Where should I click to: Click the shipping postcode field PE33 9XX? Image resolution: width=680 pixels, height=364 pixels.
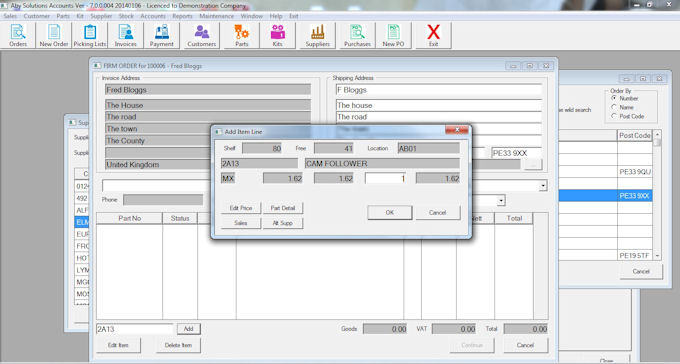[516, 153]
